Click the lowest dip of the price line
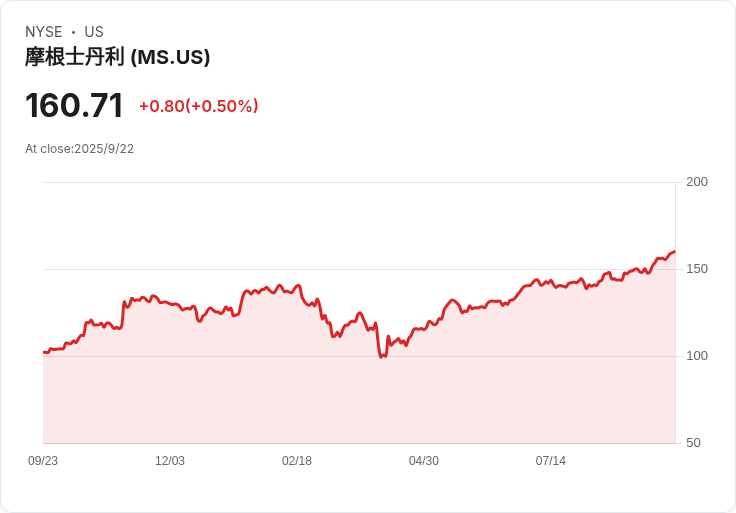 pos(381,356)
